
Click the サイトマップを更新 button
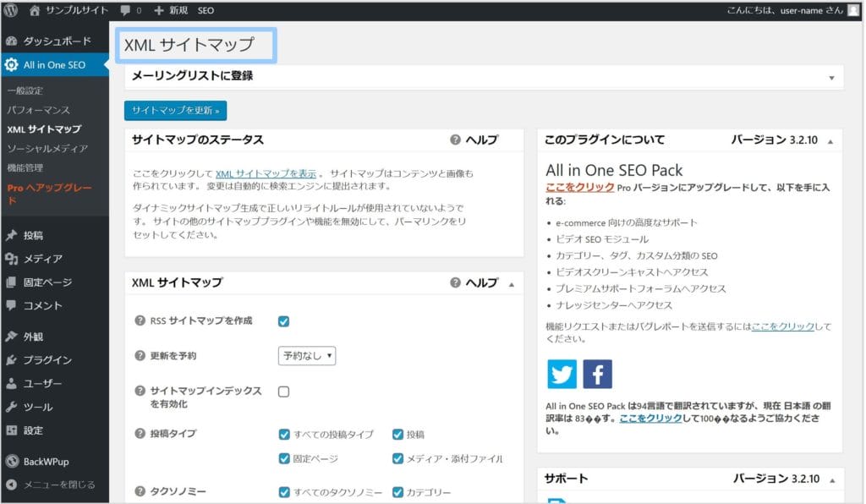(176, 111)
